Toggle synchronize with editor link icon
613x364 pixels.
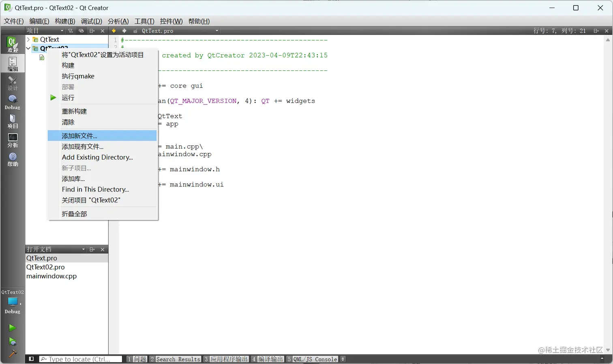81,31
